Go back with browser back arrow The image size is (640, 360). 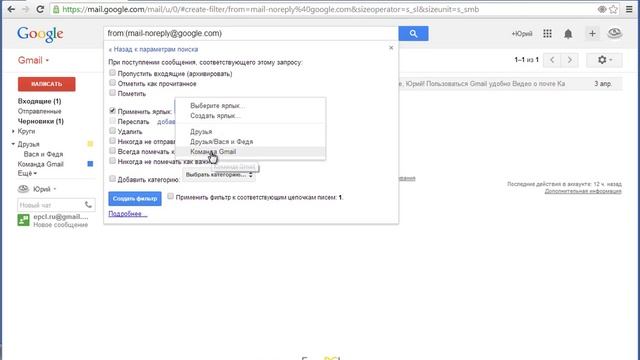[11, 9]
